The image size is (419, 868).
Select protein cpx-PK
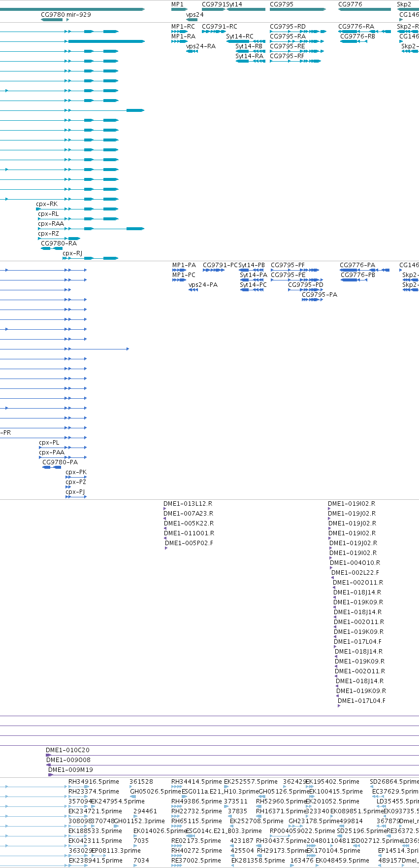(x=76, y=472)
